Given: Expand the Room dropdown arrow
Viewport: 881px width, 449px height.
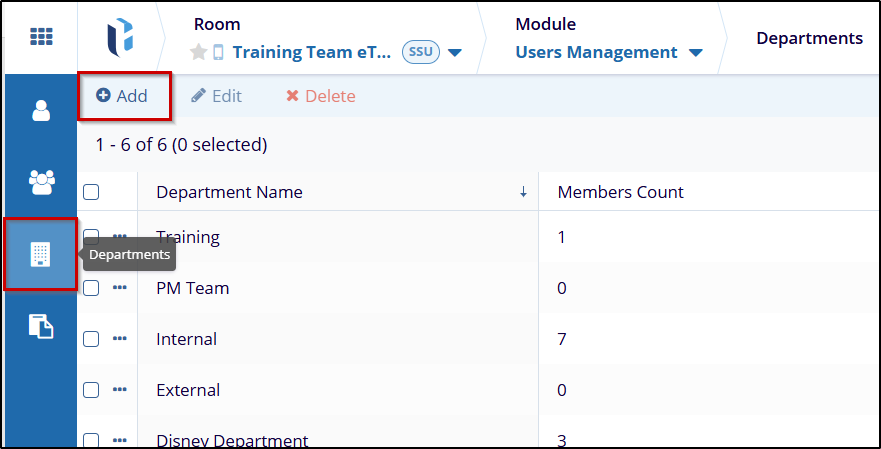Looking at the screenshot, I should point(455,53).
